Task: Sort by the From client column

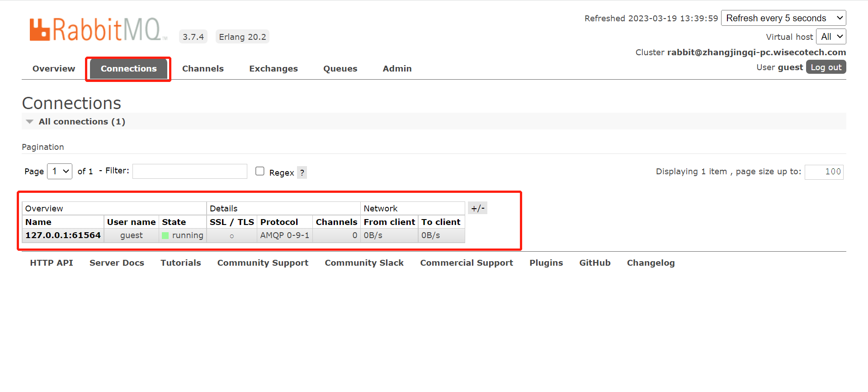Action: click(x=389, y=222)
